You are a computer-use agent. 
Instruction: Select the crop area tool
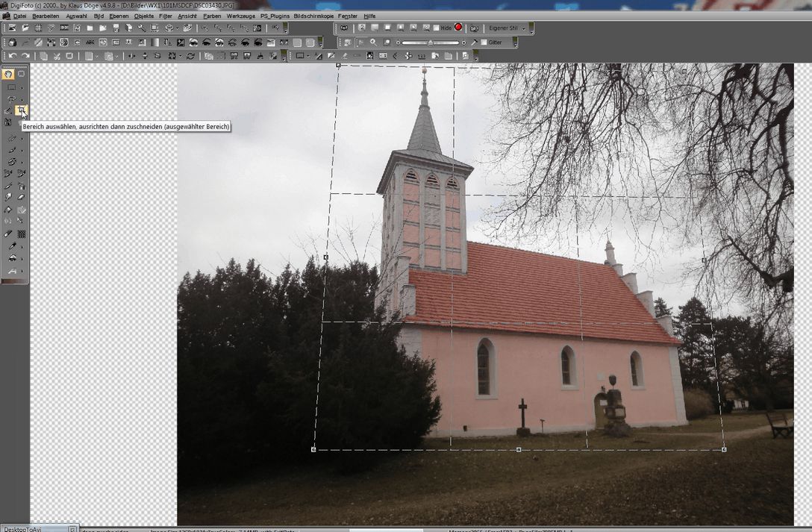[22, 110]
